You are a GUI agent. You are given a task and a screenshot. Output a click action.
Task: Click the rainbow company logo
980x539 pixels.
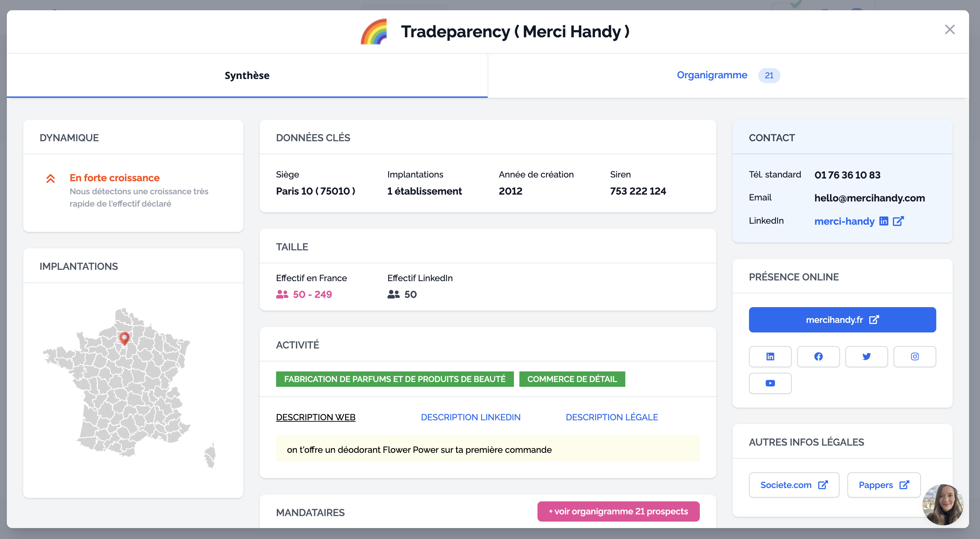pyautogui.click(x=375, y=31)
